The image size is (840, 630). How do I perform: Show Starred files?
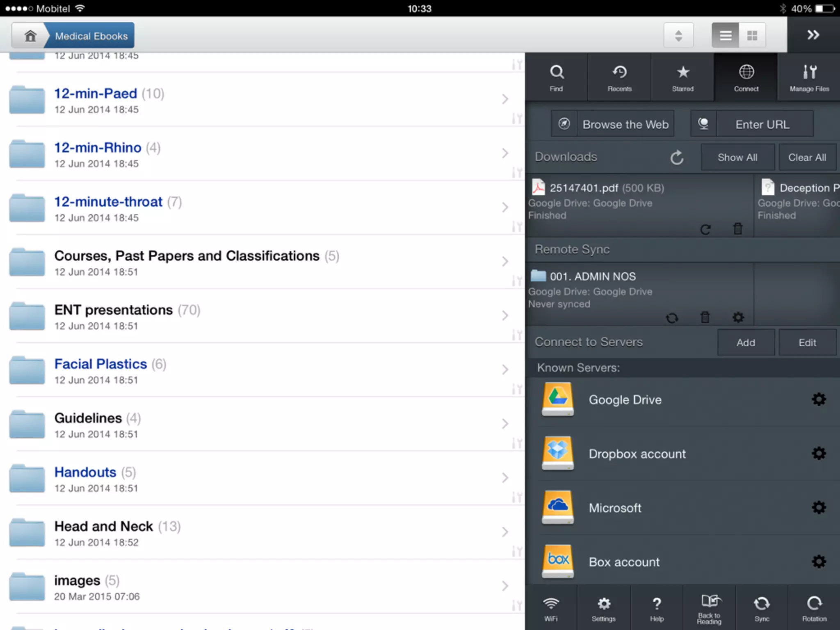[682, 77]
